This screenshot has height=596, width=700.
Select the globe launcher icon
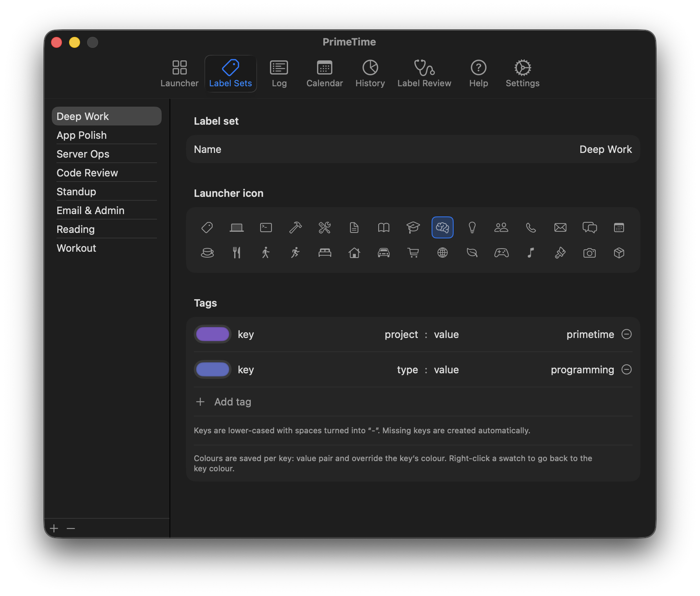point(443,253)
